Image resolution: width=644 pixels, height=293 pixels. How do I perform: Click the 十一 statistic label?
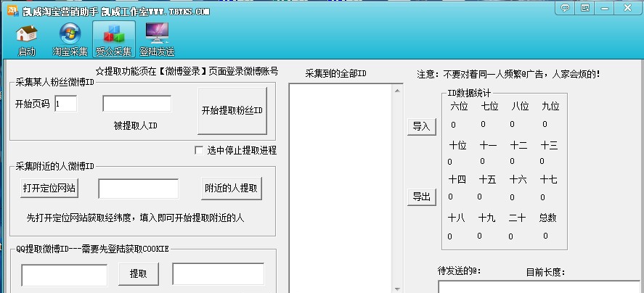point(488,145)
